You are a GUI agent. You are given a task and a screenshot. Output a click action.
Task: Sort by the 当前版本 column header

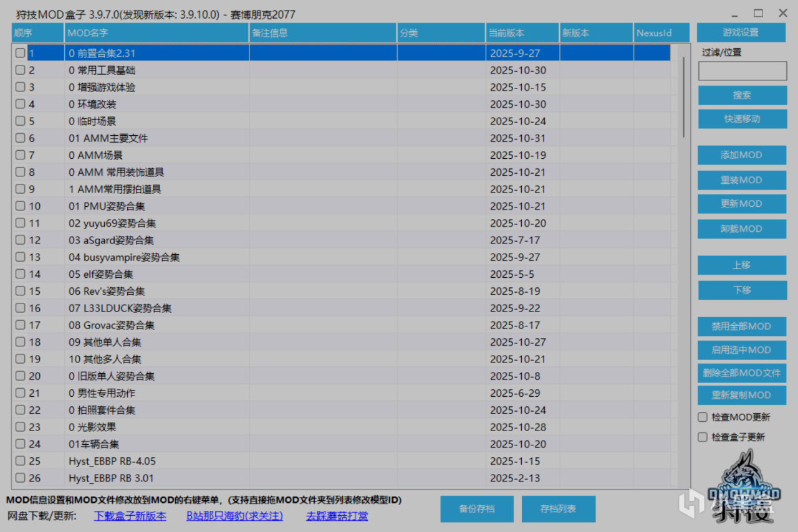click(522, 33)
